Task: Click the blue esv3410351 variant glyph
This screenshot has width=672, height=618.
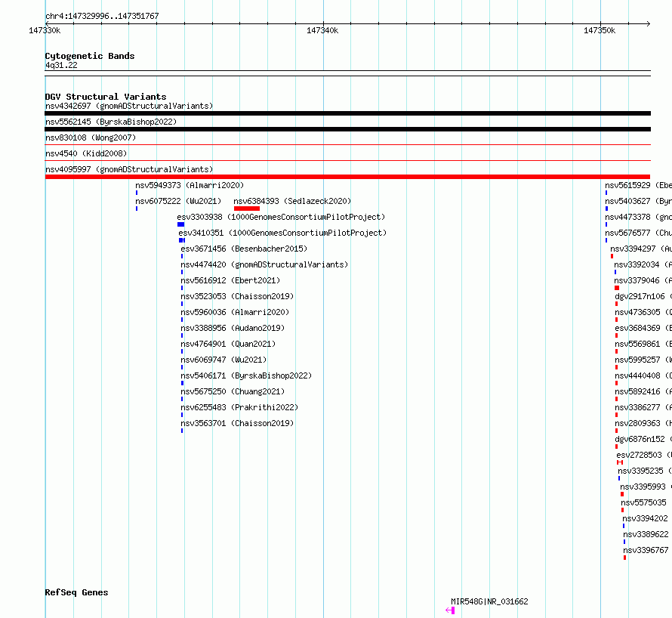Action: pos(182,240)
